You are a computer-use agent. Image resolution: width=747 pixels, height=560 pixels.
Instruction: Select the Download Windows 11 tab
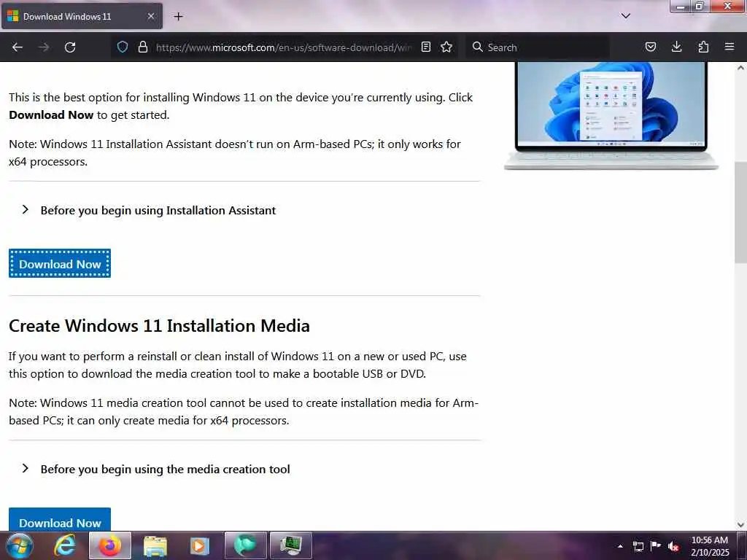click(x=82, y=16)
